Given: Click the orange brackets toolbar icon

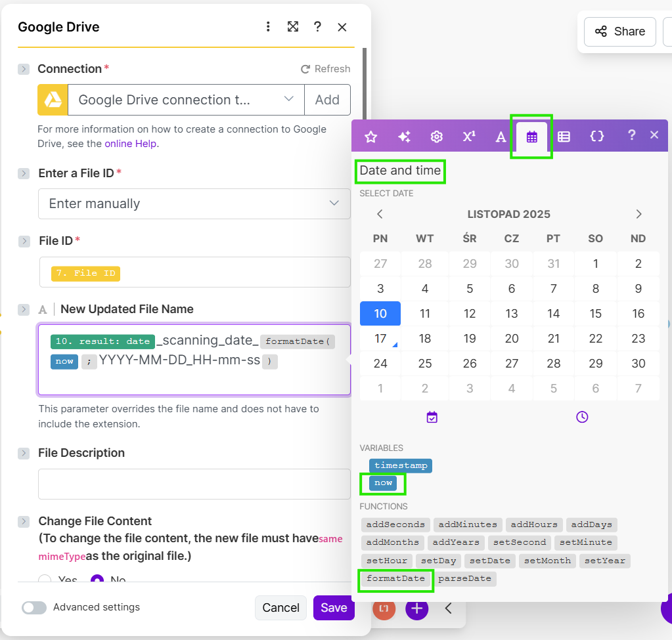Looking at the screenshot, I should (x=384, y=608).
